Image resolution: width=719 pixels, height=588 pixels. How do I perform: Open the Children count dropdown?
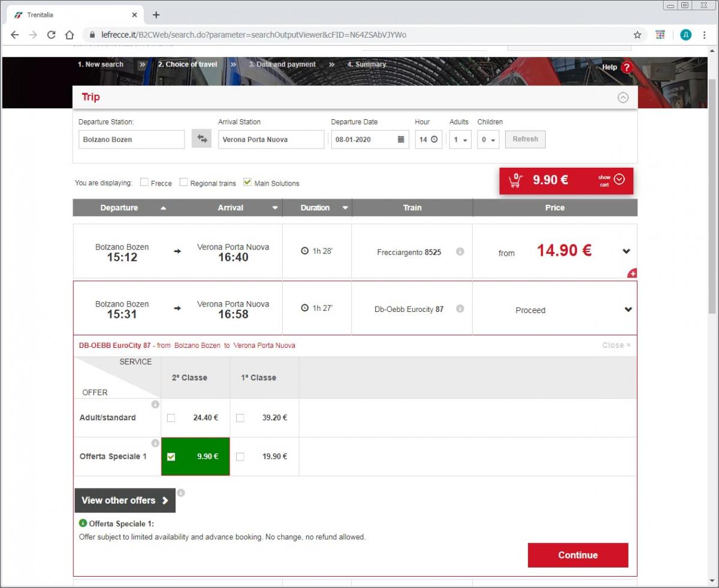[x=488, y=140]
